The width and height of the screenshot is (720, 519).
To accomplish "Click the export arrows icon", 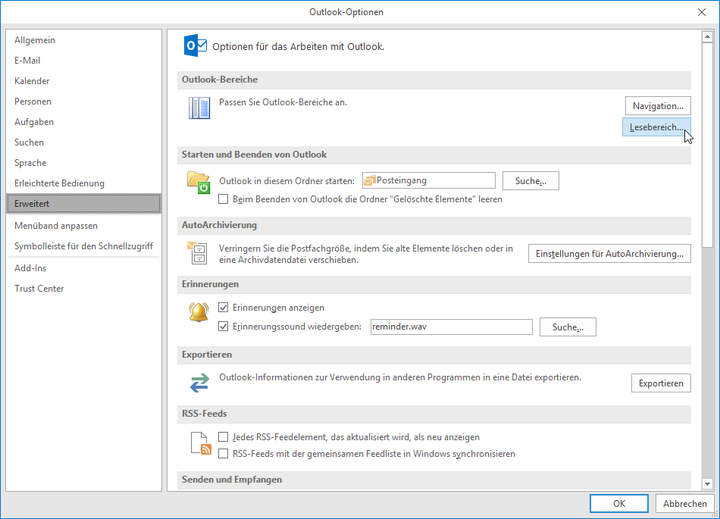I will click(199, 383).
